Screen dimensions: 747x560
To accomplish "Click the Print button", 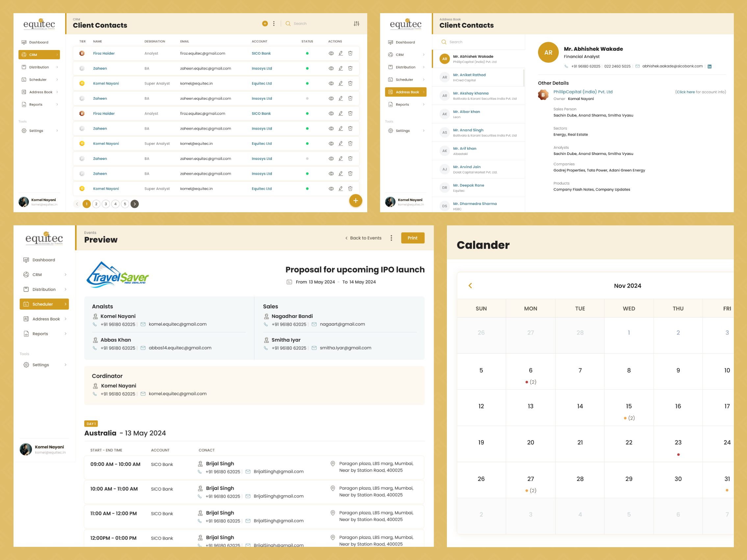I will 413,238.
